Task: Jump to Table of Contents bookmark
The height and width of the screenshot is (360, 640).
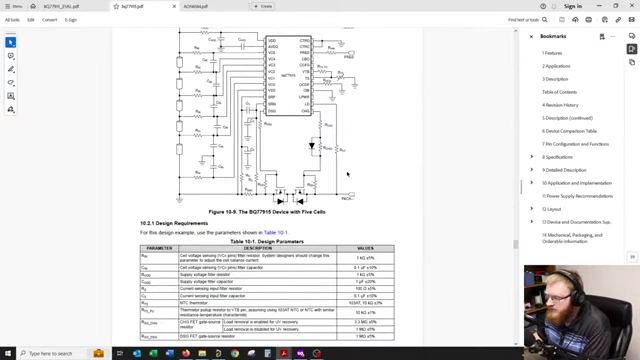Action: coord(559,92)
